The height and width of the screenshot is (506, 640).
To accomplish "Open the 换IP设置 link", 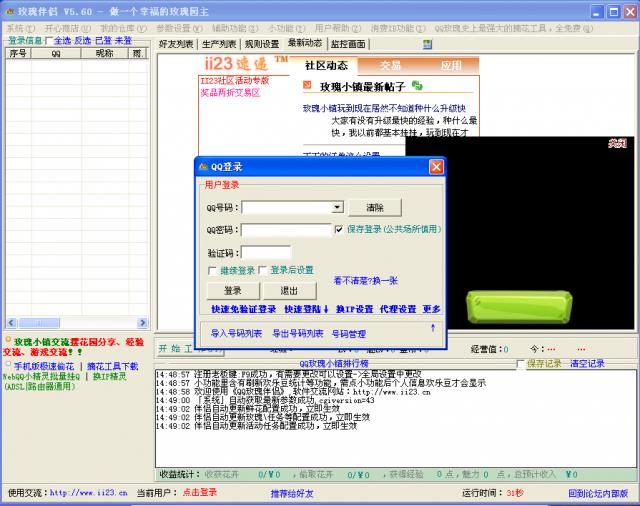I will tap(354, 309).
